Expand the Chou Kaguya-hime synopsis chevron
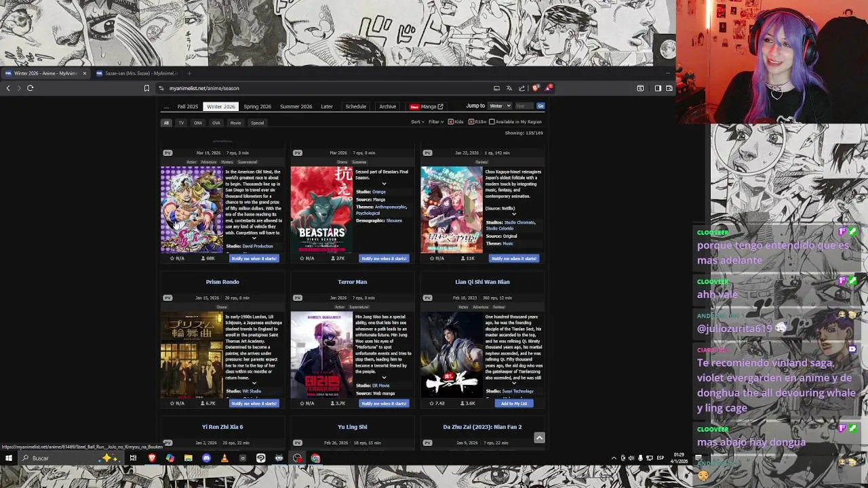The width and height of the screenshot is (868, 488). [x=513, y=214]
